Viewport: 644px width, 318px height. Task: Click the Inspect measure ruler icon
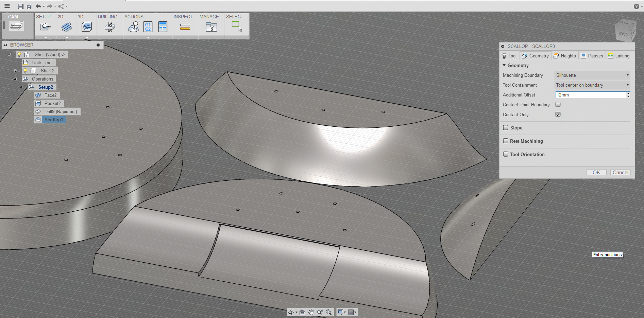pos(185,27)
